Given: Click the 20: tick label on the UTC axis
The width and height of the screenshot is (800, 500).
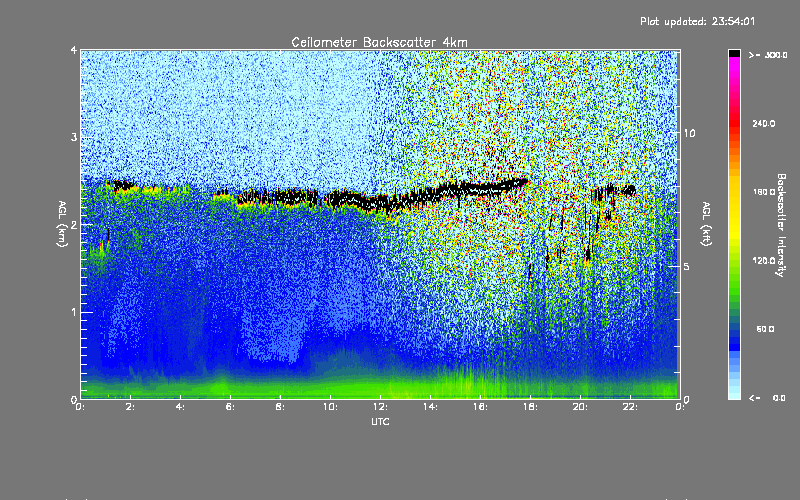Looking at the screenshot, I should (580, 407).
